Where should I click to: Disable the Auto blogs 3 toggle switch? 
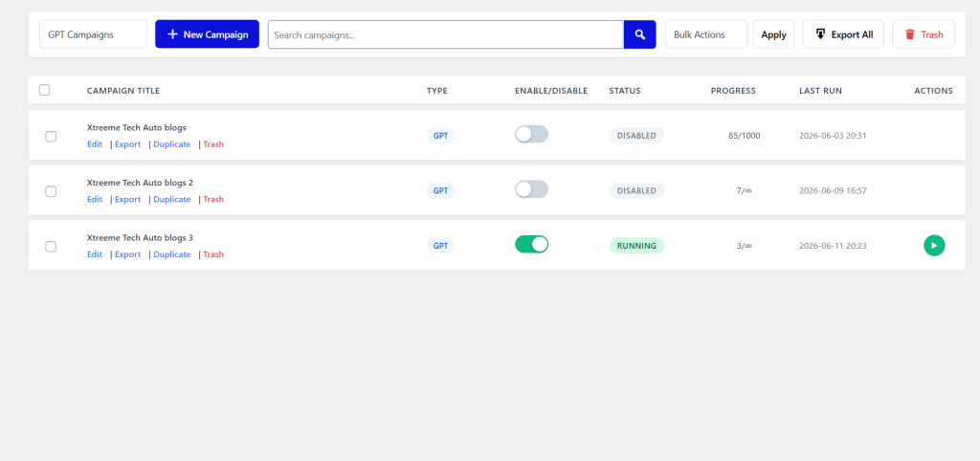[x=531, y=244]
